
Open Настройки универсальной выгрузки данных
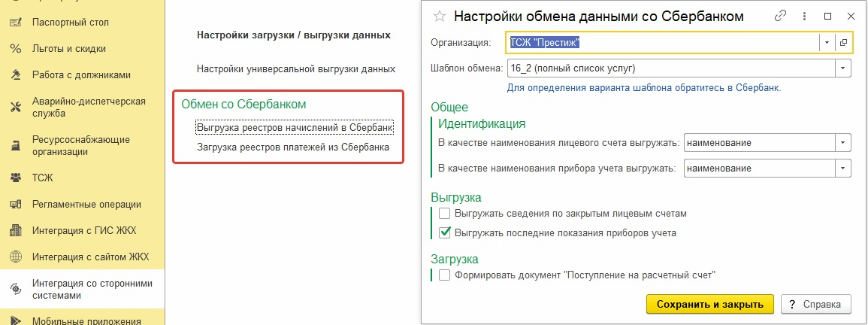(x=296, y=69)
